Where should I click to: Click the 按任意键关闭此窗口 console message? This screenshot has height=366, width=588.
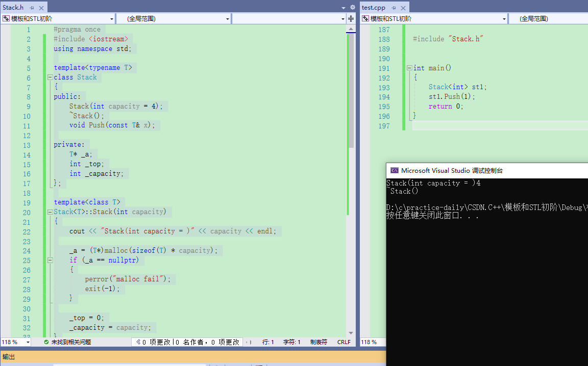point(432,216)
